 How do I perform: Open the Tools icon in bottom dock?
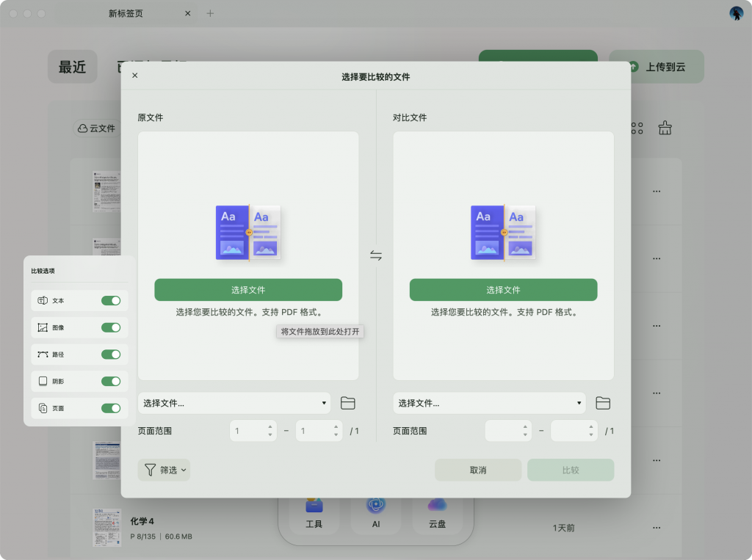point(314,506)
